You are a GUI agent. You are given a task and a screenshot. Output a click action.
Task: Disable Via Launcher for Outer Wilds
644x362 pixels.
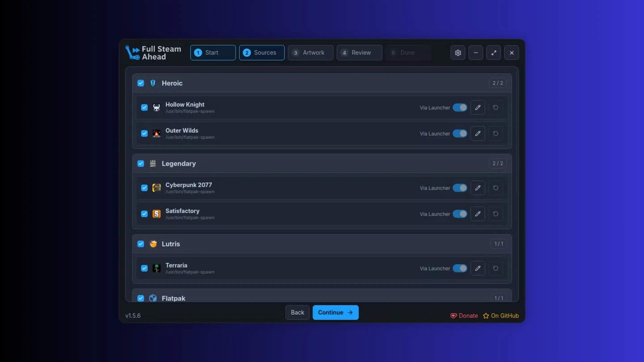tap(460, 133)
